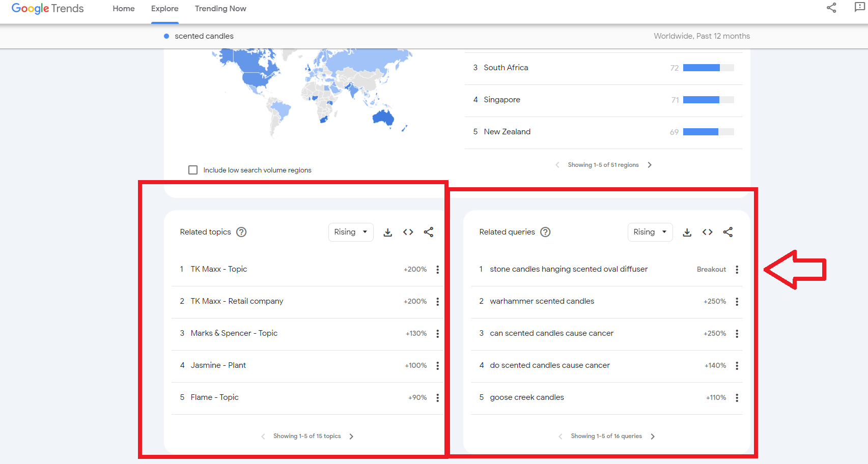Go to previous page of regions
This screenshot has height=464, width=868.
pos(557,165)
